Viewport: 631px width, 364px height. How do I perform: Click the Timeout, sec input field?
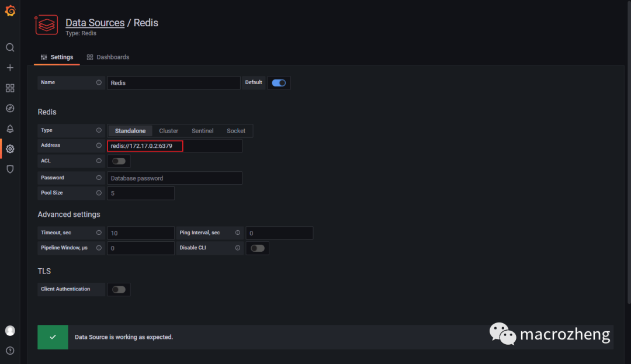click(140, 233)
